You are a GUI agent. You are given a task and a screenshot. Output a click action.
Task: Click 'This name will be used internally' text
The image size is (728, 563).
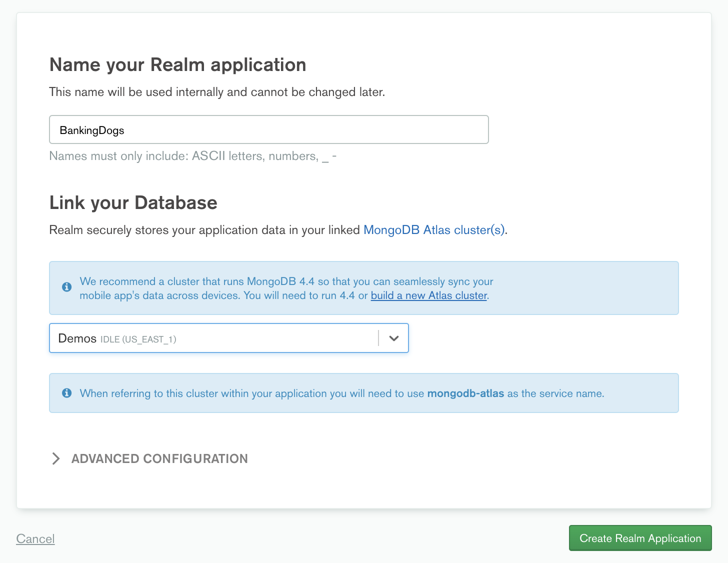217,92
